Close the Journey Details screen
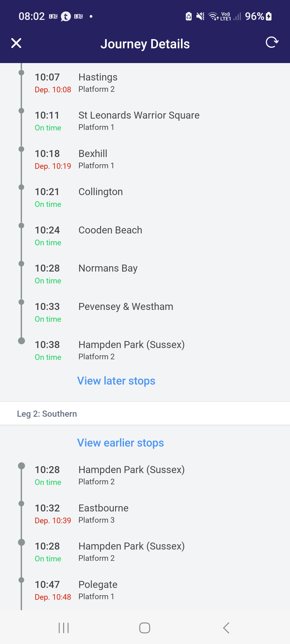The image size is (290, 644). [16, 43]
